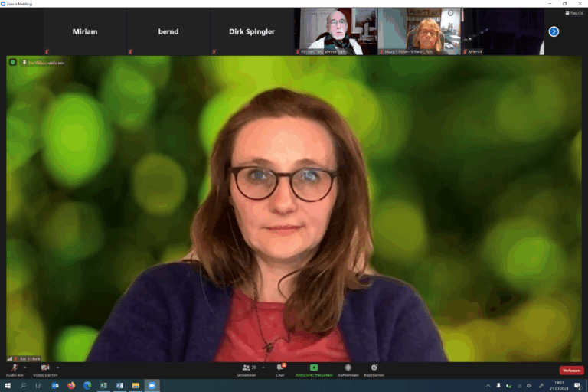The image size is (588, 392).
Task: Select Dirk Spingler's participant tile
Action: click(252, 31)
